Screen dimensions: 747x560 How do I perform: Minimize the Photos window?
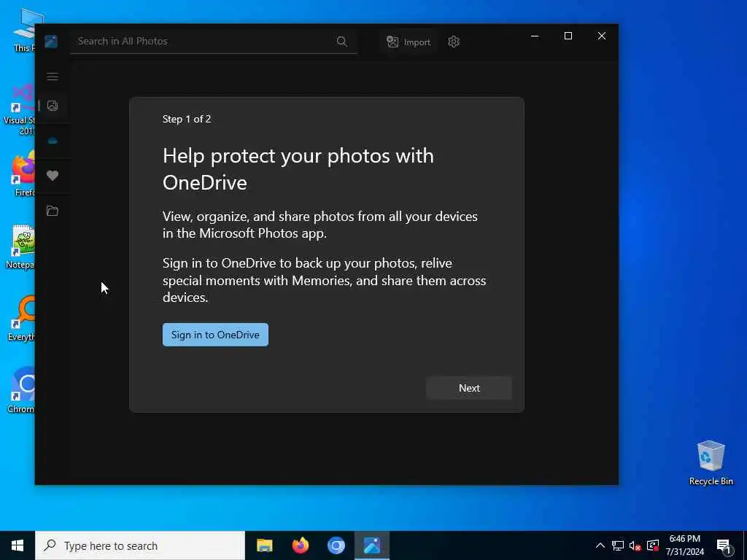coord(535,36)
